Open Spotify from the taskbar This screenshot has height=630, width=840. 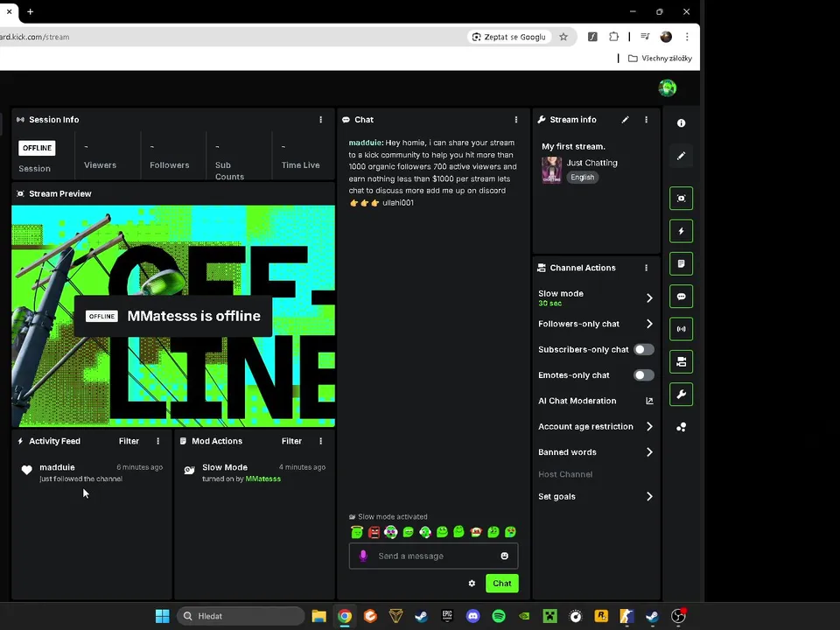click(498, 616)
